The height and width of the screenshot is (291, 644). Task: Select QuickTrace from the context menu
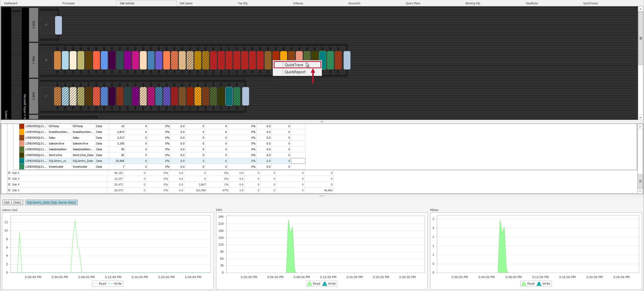pos(294,65)
